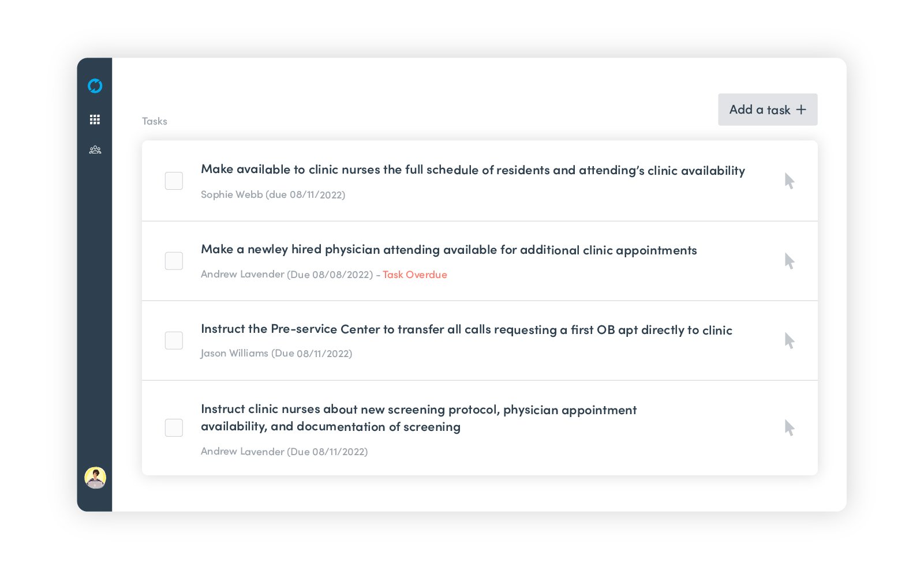
Task: Click the Tasks section heading
Action: [155, 121]
